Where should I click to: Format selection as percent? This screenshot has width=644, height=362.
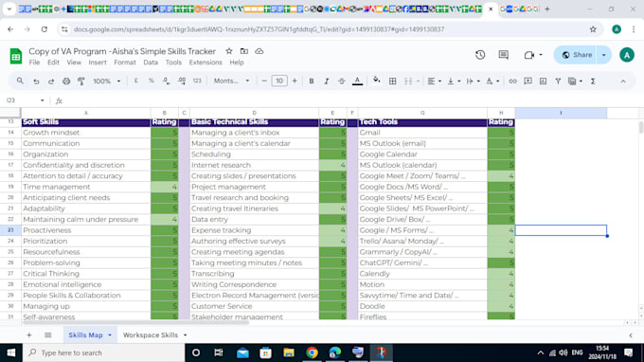152,81
